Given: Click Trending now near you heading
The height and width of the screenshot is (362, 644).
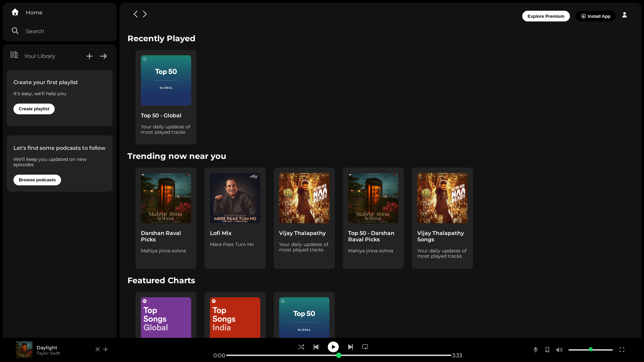Looking at the screenshot, I should (177, 156).
